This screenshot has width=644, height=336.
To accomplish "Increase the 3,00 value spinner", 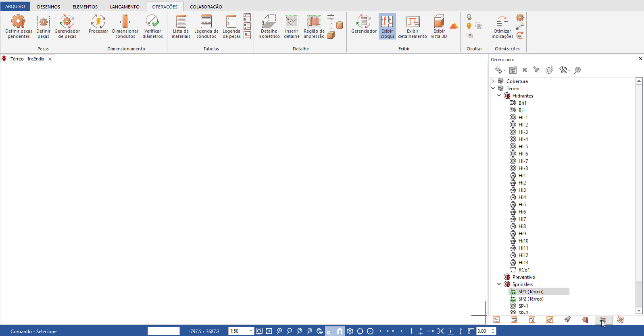I will tap(493, 329).
